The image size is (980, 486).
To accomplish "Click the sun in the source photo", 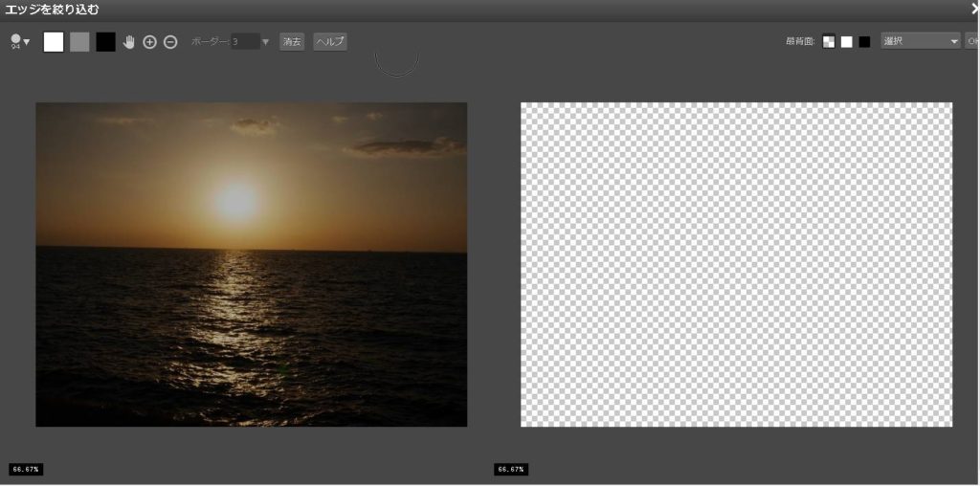I will coord(236,201).
